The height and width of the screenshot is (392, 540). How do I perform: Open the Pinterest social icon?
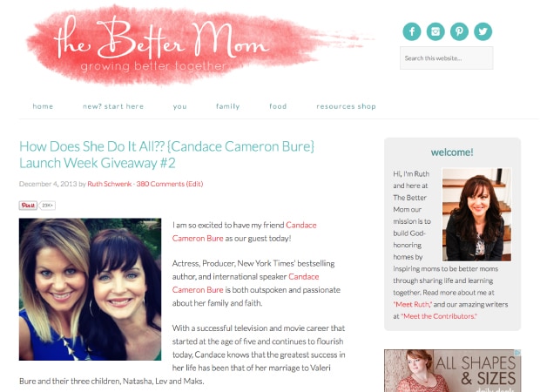click(x=459, y=31)
